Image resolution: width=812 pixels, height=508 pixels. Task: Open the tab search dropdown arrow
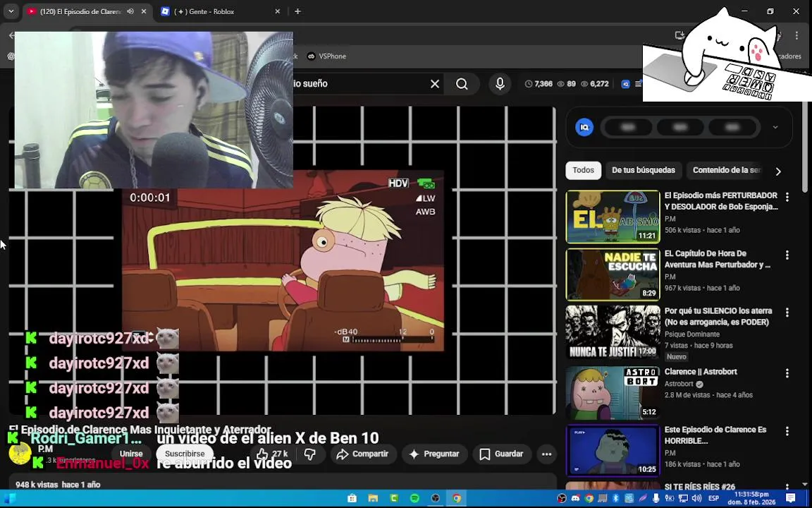(11, 11)
